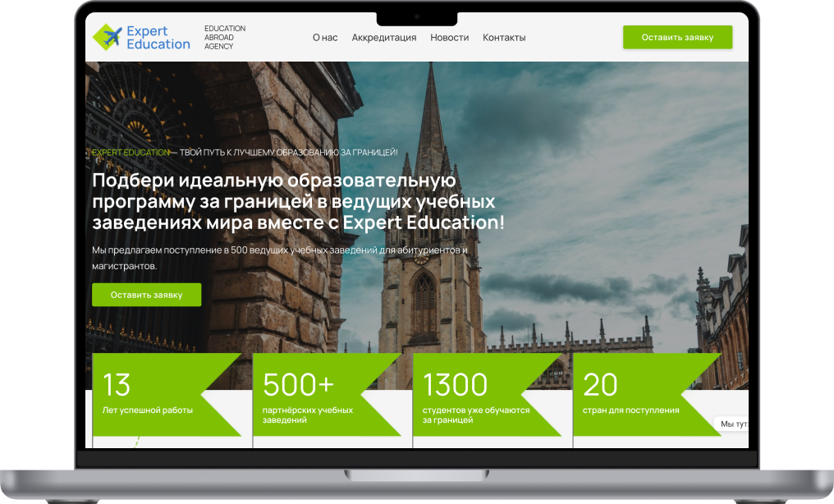Open the 'Новости' navigation item
The height and width of the screenshot is (504, 834).
coord(449,38)
